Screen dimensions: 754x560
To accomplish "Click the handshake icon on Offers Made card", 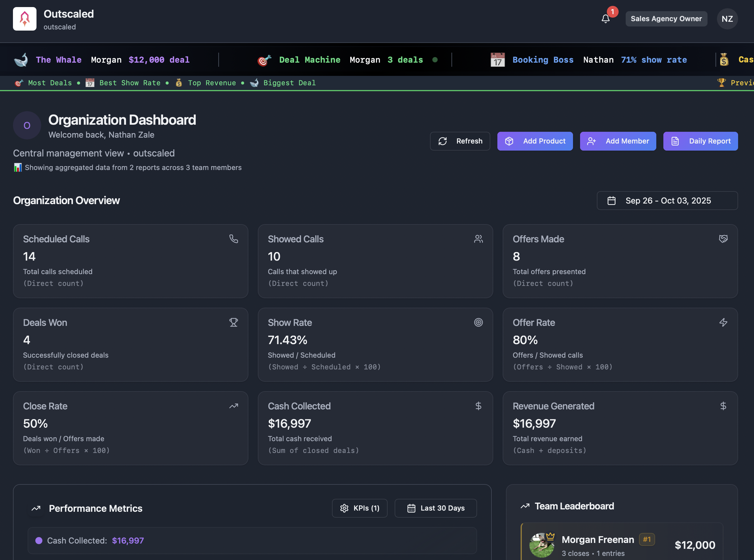I will click(723, 239).
